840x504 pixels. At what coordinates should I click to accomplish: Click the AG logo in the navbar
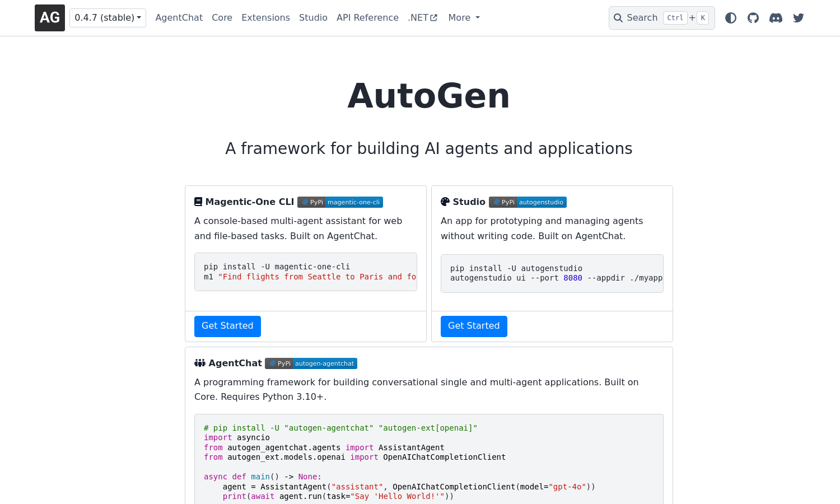(x=49, y=17)
